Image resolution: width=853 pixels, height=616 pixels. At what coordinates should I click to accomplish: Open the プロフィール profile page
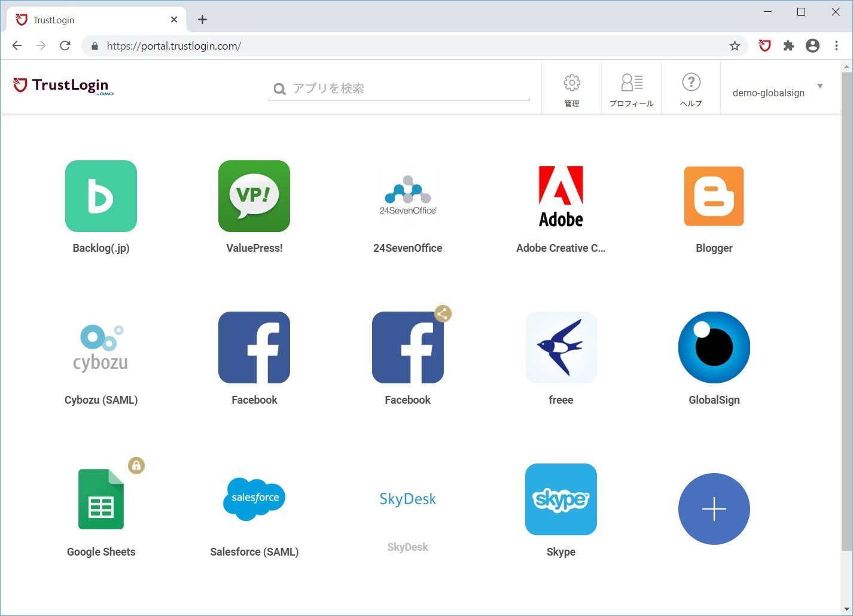point(632,87)
